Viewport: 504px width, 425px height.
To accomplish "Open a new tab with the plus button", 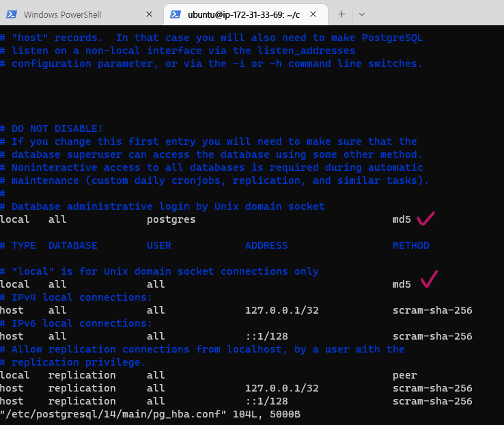I will tap(341, 14).
